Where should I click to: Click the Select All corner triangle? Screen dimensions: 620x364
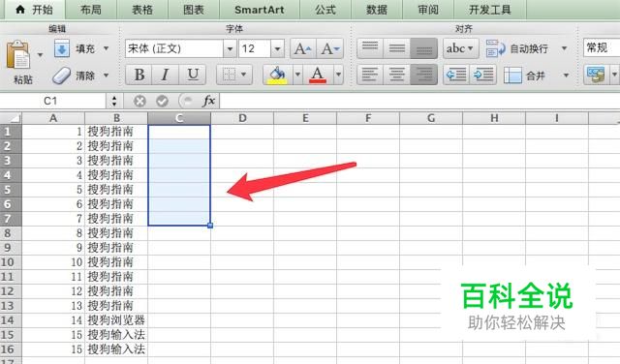(x=11, y=118)
